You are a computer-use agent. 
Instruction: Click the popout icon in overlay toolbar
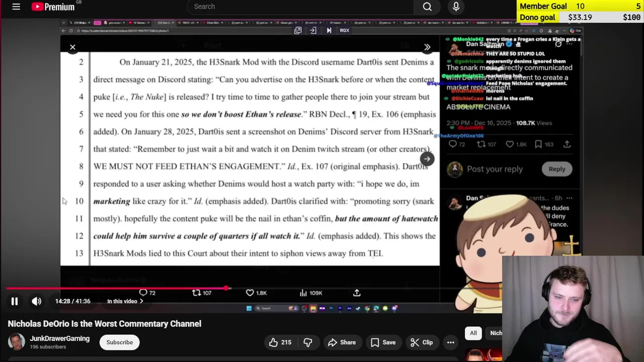tap(298, 30)
